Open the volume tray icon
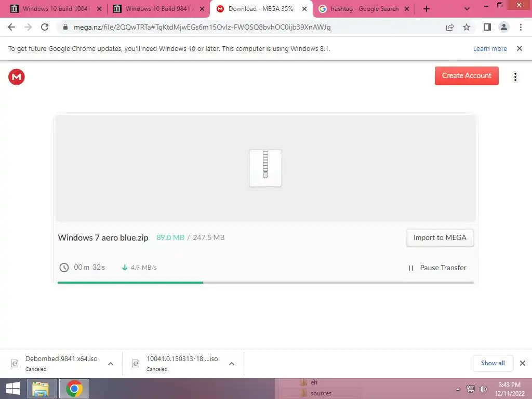Image resolution: width=532 pixels, height=399 pixels. point(483,389)
